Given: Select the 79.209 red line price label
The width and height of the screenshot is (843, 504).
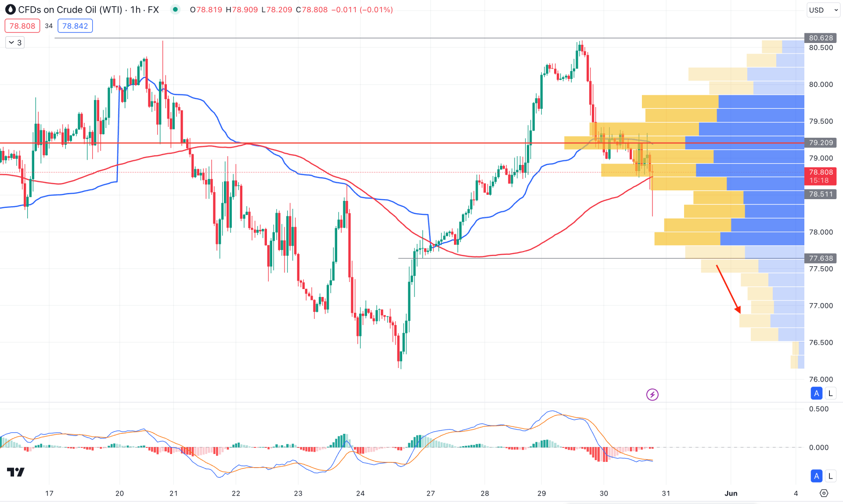Looking at the screenshot, I should 821,143.
